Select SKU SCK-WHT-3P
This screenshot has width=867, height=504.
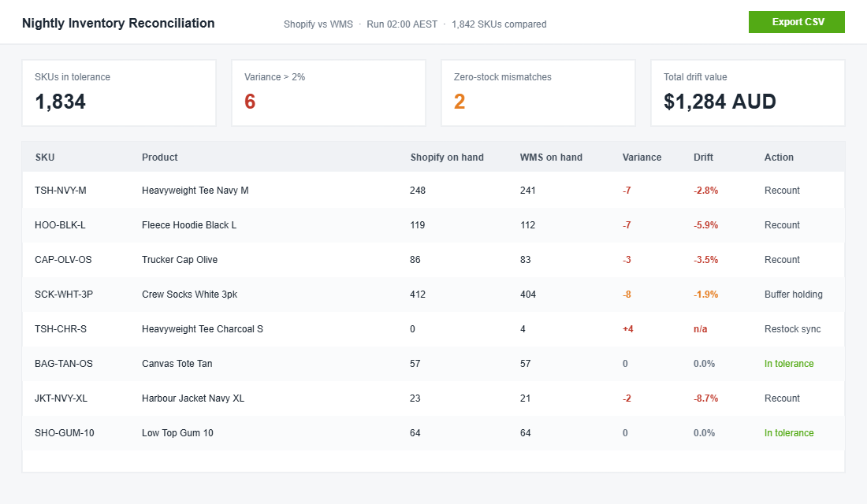(x=64, y=295)
